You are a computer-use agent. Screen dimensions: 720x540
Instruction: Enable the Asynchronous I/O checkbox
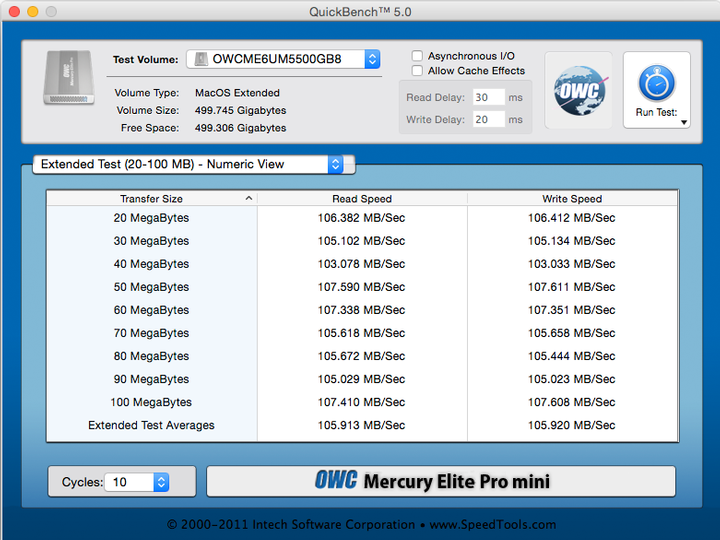coord(418,56)
